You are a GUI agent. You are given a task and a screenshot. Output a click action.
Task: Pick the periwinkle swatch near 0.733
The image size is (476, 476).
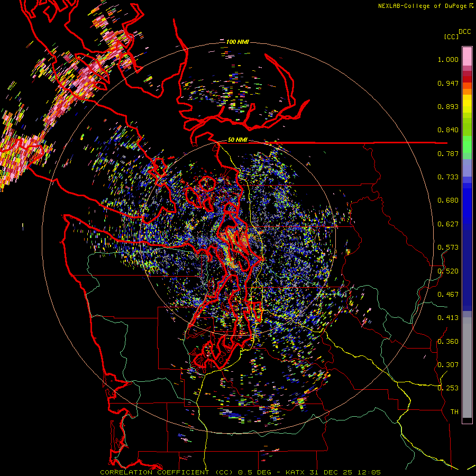click(x=467, y=168)
